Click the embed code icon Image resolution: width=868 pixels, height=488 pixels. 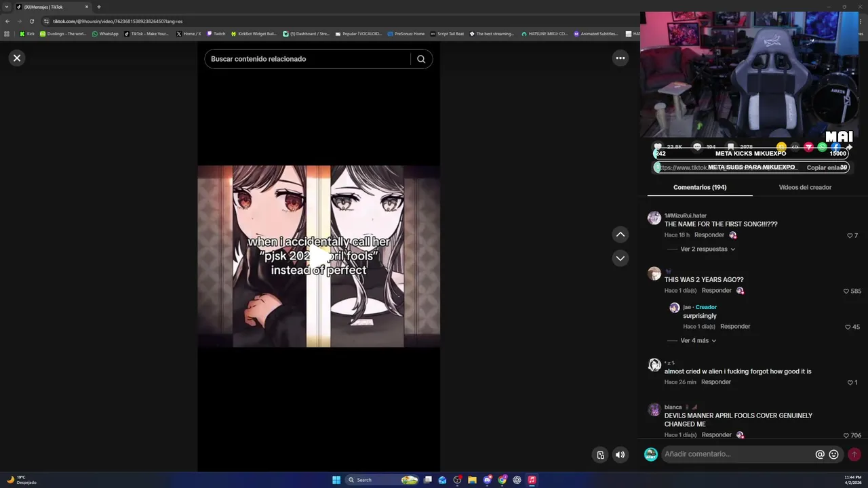pyautogui.click(x=795, y=147)
